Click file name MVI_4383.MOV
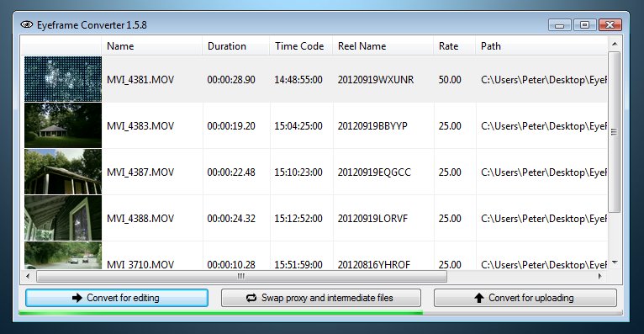Screen dimensions: 644x334 [x=140, y=125]
